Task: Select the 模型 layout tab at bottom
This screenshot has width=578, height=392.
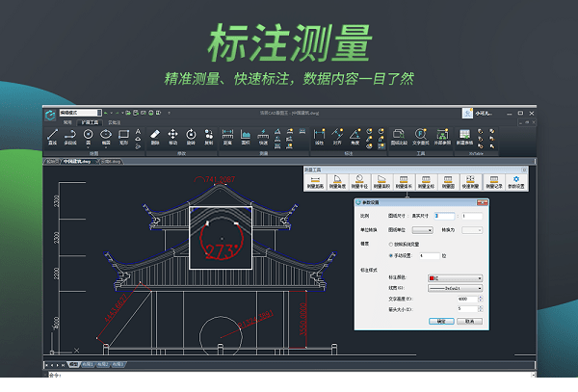Action: point(74,364)
